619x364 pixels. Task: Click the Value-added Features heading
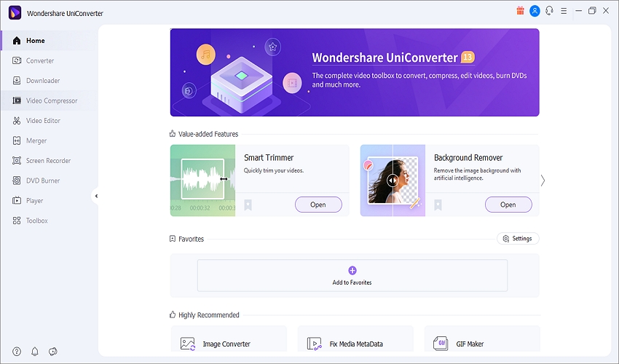[x=208, y=134]
